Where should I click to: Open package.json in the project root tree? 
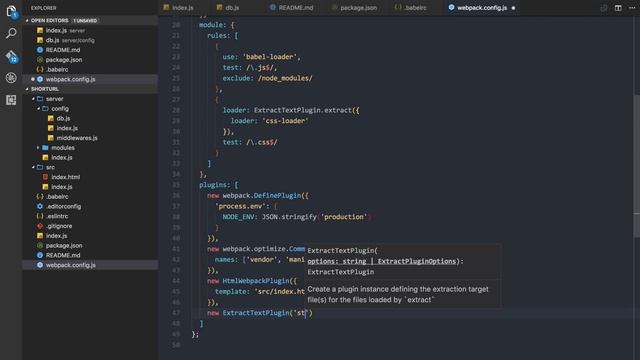90,246
